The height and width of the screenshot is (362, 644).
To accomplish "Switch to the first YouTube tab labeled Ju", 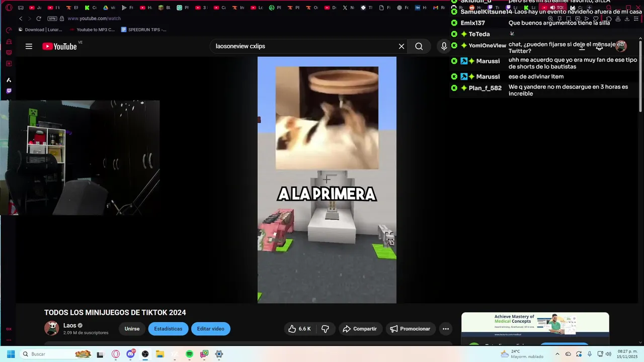I will point(36,8).
